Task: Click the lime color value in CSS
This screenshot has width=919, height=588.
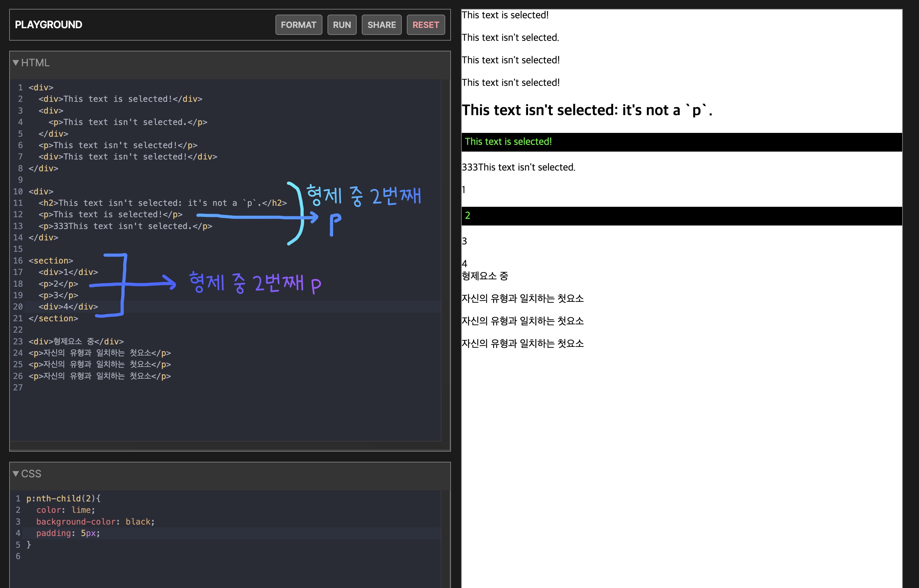Action: 81,510
